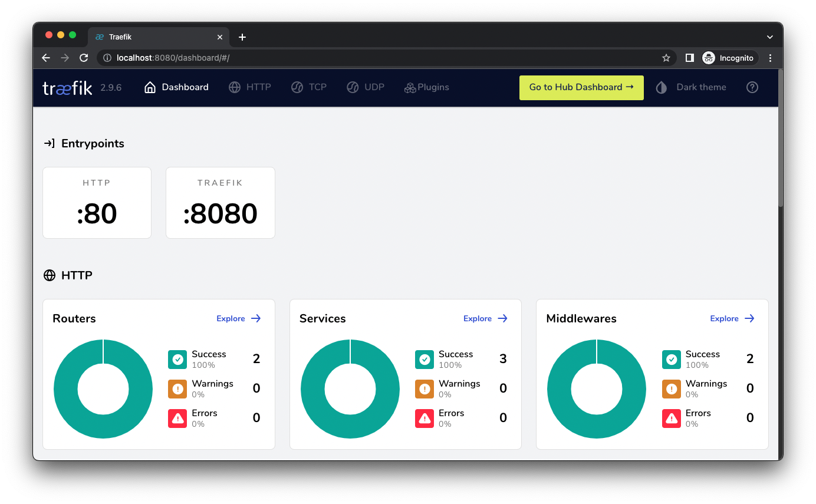Click Services Errors triangle icon

point(425,418)
